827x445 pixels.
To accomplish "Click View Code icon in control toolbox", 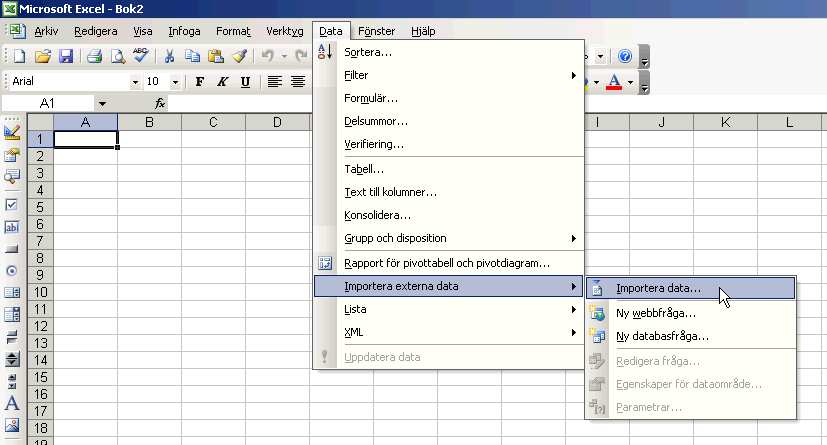I will (12, 176).
